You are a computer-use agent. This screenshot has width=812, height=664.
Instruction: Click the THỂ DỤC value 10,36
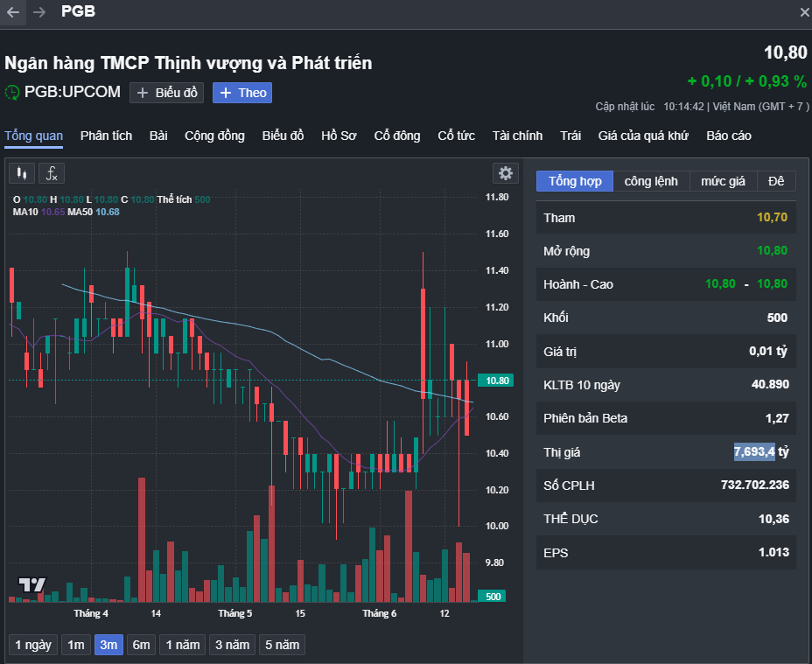[x=773, y=519]
